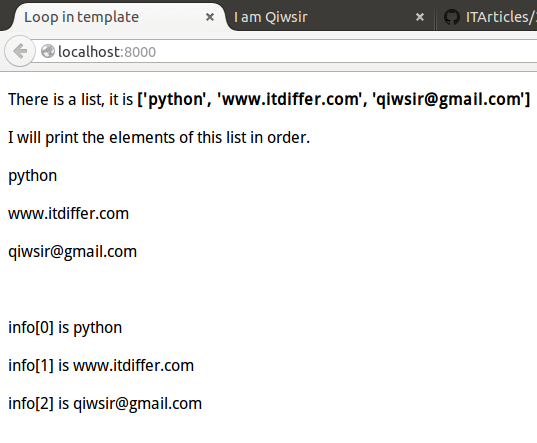Viewport: 537px width, 443px height.
Task: Click the 'info[0] is python' line
Action: pos(65,328)
